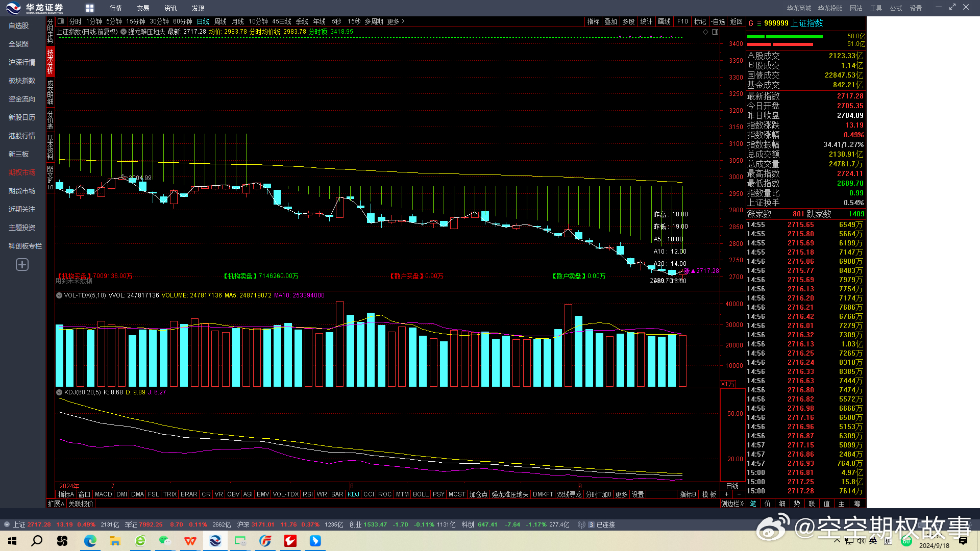Open WPS Office from the taskbar
Image resolution: width=980 pixels, height=551 pixels.
point(190,541)
